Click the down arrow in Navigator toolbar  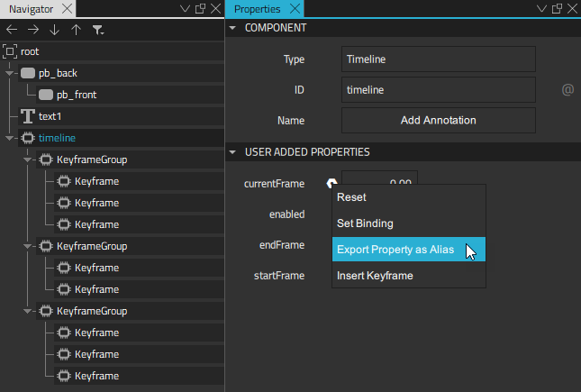tap(54, 30)
